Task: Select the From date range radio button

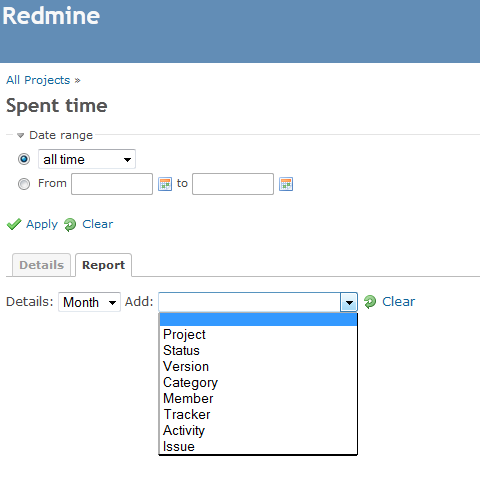Action: pyautogui.click(x=24, y=184)
